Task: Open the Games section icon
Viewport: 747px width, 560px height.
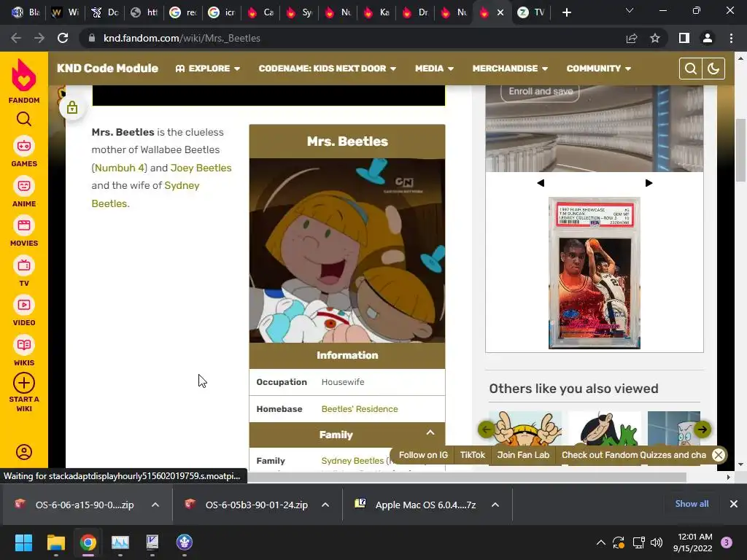Action: click(24, 146)
